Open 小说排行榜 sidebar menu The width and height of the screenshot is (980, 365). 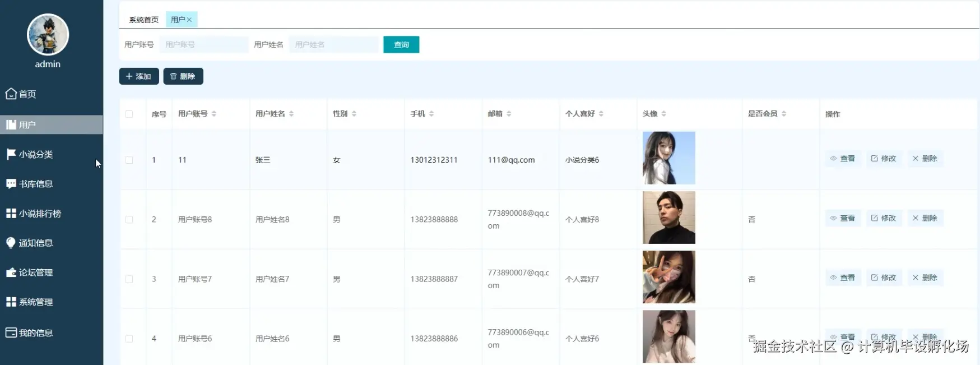click(34, 213)
